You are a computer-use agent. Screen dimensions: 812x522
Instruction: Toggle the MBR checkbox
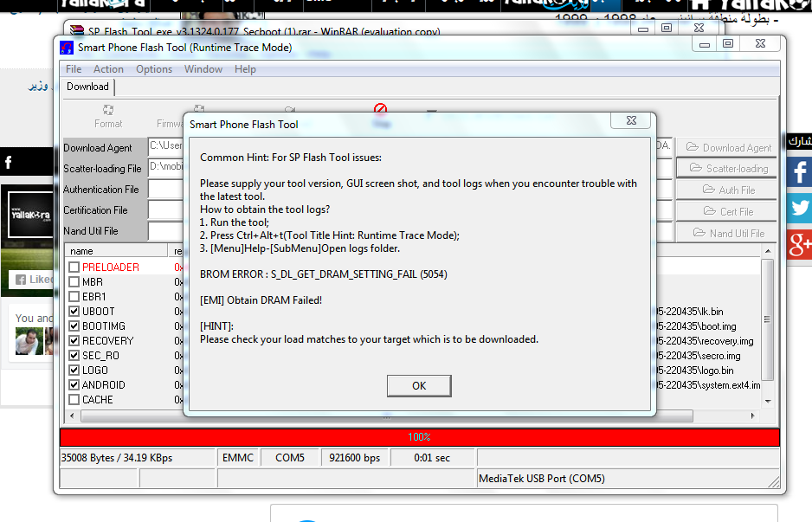[x=74, y=282]
